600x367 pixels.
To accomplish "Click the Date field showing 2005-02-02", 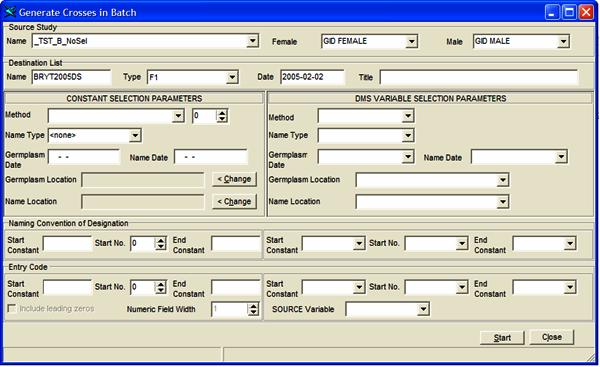I will coord(312,77).
